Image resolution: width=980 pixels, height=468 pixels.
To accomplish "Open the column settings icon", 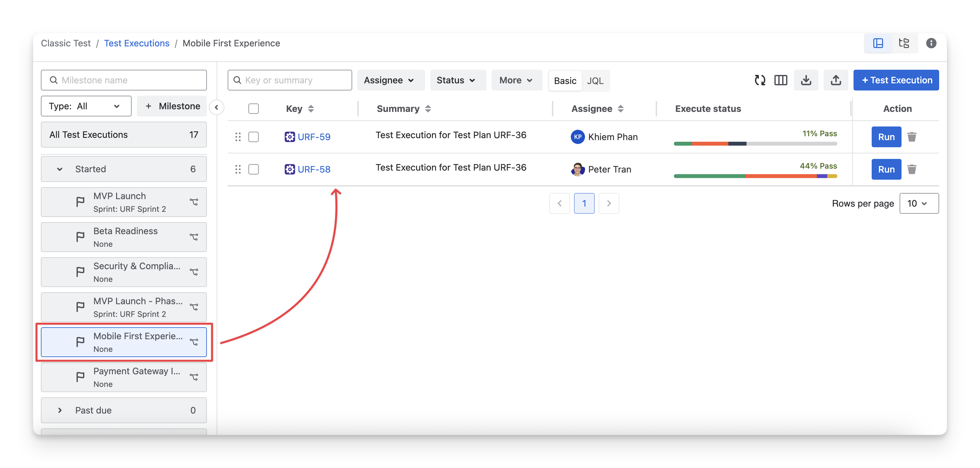I will coord(781,80).
